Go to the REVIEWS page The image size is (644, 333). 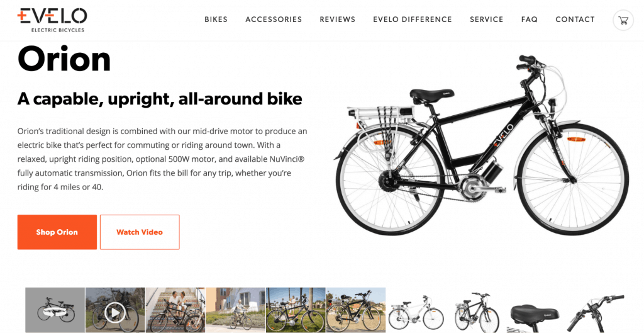click(338, 20)
